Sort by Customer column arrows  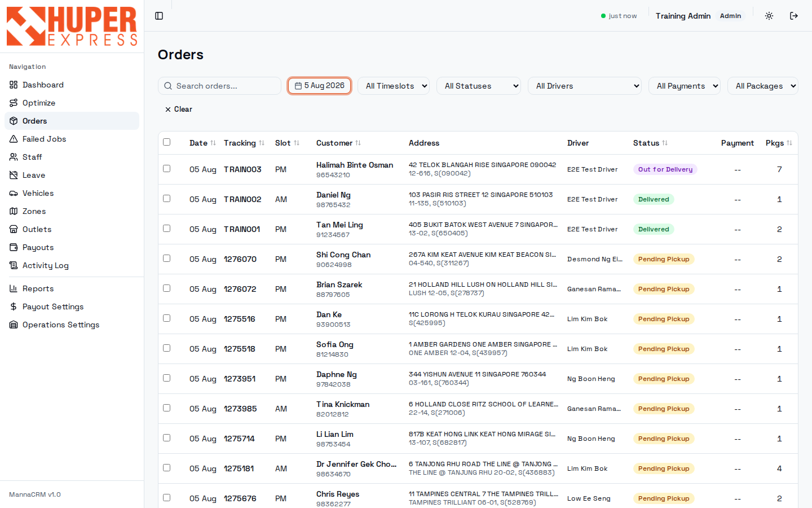tap(358, 143)
